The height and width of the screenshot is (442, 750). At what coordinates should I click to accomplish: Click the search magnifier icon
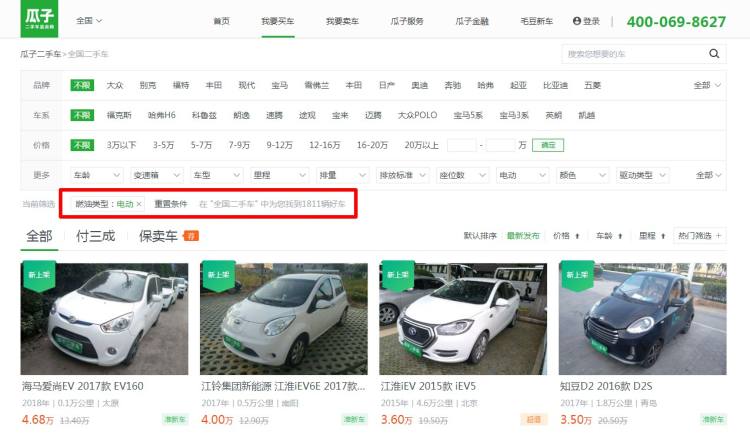click(x=714, y=54)
